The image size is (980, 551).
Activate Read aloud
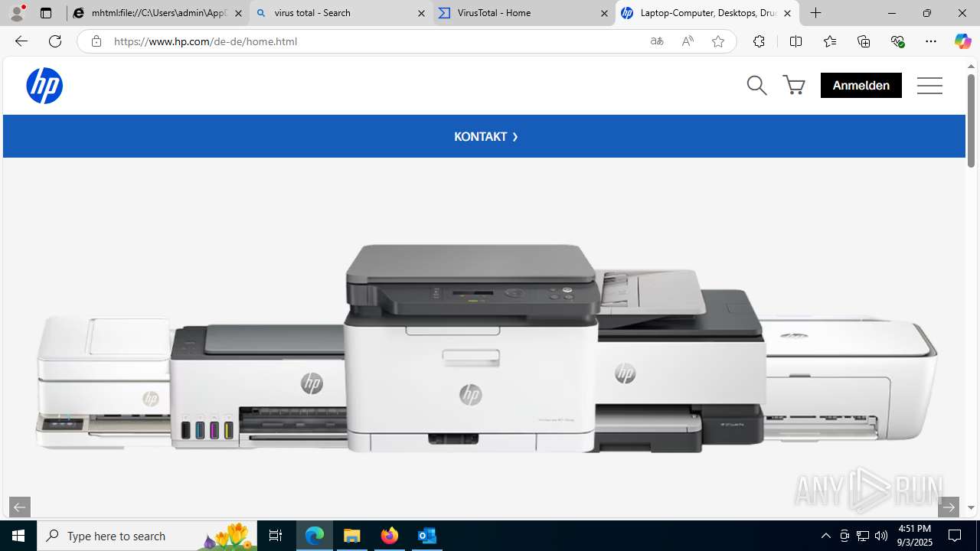[688, 41]
